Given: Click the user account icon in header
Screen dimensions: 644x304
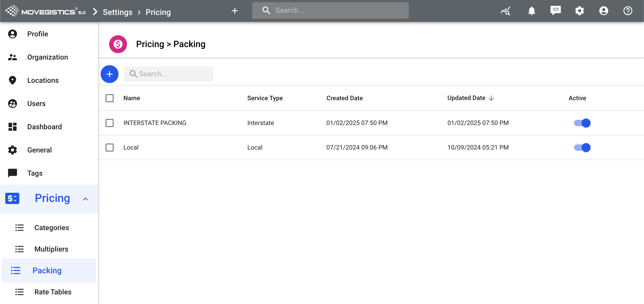Looking at the screenshot, I should [603, 11].
